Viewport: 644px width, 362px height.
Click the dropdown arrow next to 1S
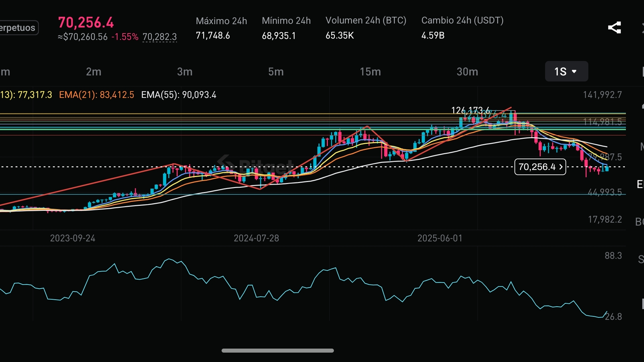point(574,71)
